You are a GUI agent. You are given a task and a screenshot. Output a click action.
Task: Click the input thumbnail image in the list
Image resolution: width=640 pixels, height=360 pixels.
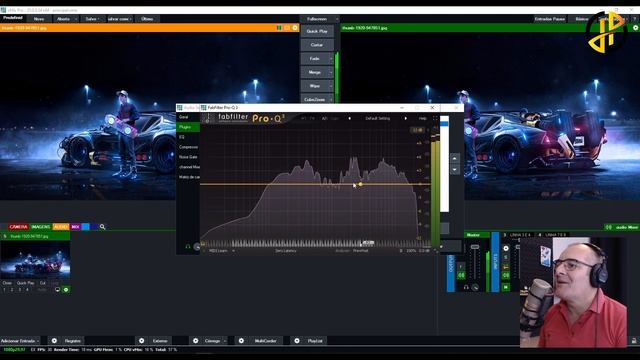pos(35,260)
